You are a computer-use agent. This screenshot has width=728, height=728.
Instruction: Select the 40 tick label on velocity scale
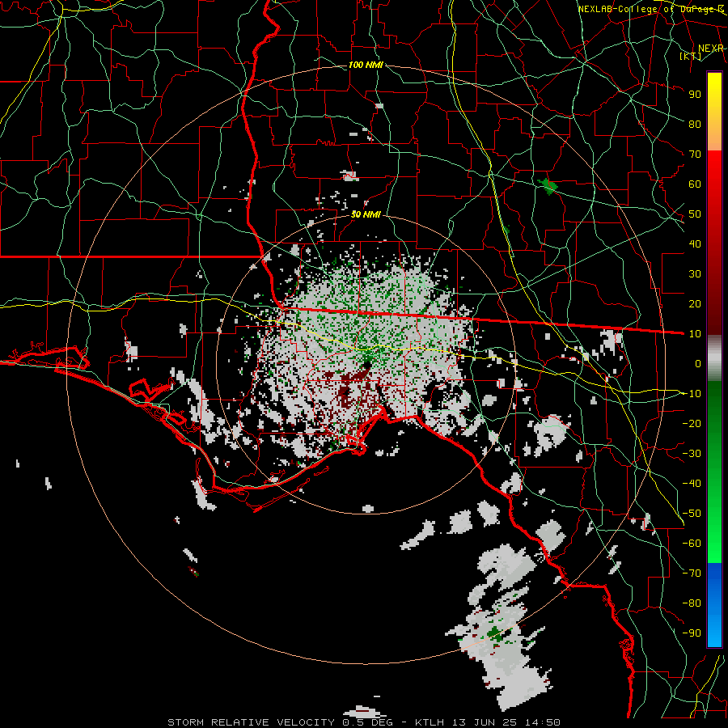(695, 244)
